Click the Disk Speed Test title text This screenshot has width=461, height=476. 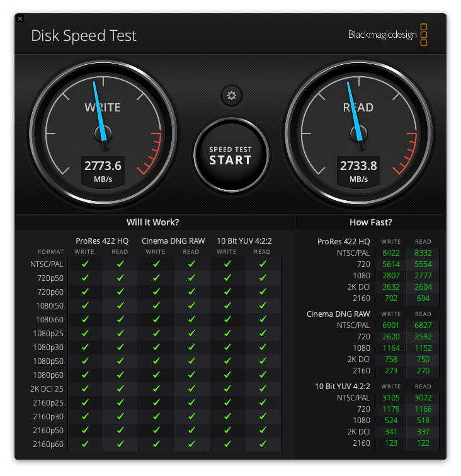(84, 36)
